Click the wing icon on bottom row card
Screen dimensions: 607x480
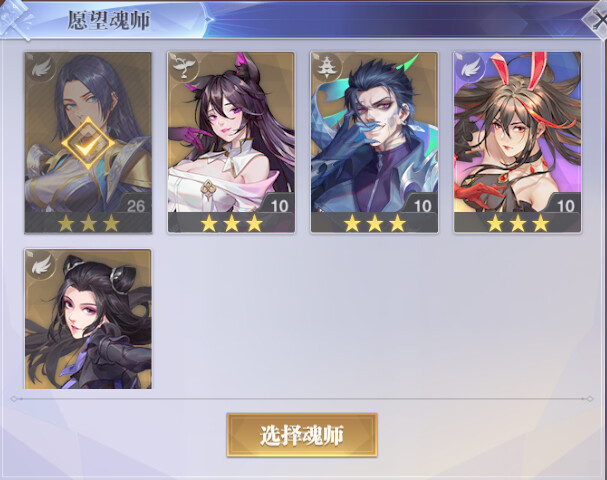41,265
